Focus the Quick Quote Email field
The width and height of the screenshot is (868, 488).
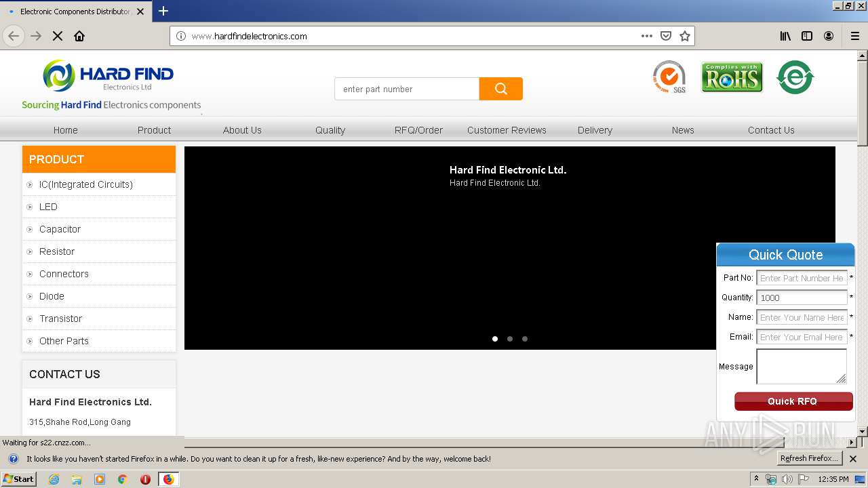(x=802, y=337)
